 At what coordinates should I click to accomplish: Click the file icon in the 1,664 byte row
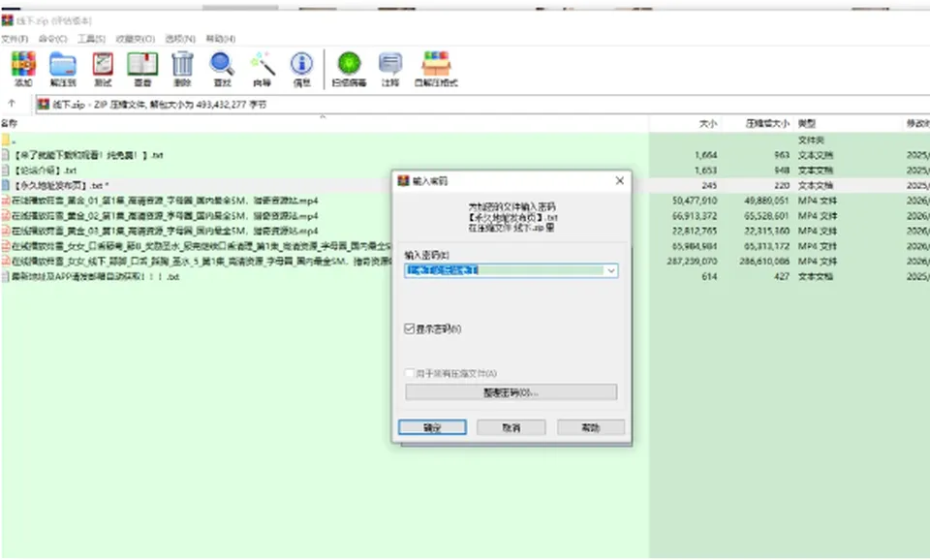6,155
